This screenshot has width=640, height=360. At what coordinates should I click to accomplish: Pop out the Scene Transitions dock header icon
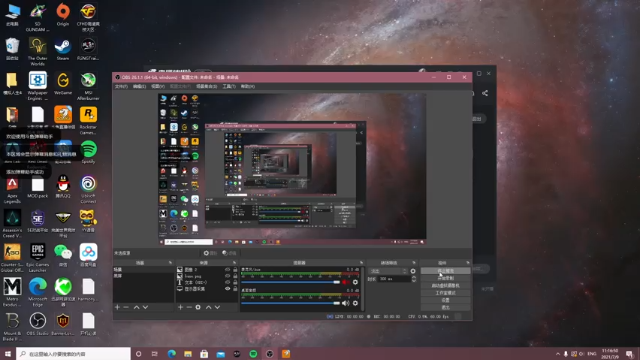point(414,263)
